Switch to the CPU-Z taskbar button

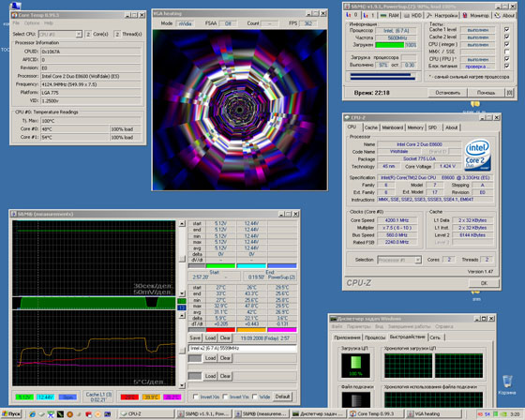[146, 414]
